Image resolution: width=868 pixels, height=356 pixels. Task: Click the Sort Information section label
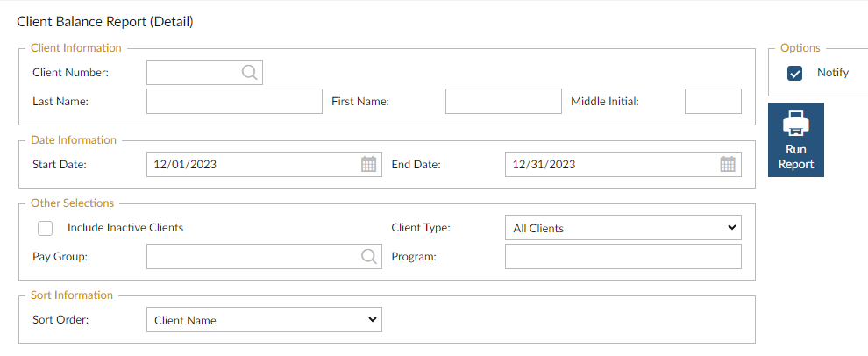(72, 295)
